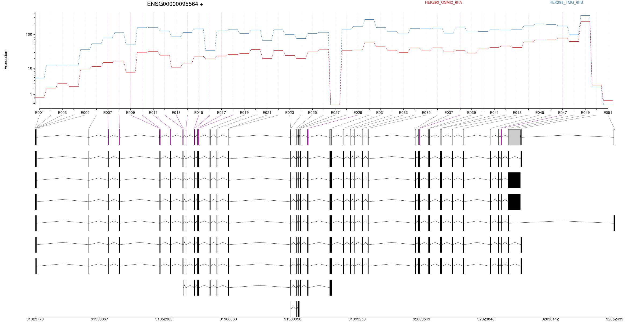
Task: Click genomic coordinate 91923770
Action: pos(35,319)
